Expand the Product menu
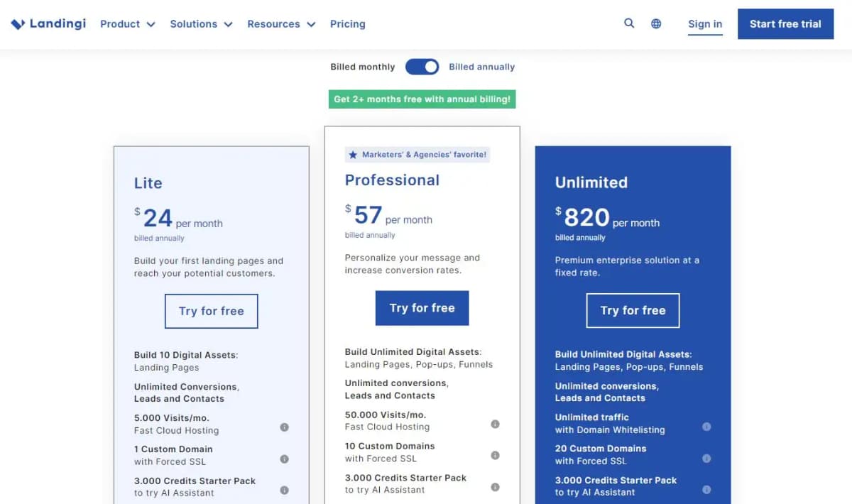 [128, 24]
